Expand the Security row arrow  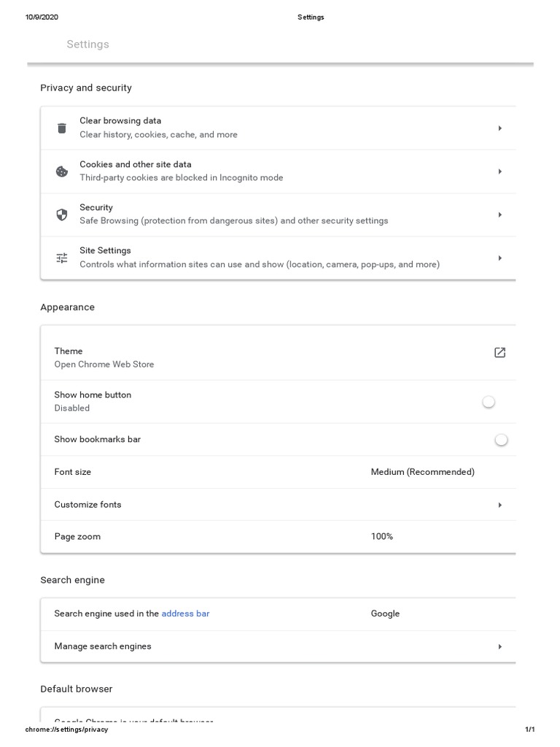coord(499,214)
